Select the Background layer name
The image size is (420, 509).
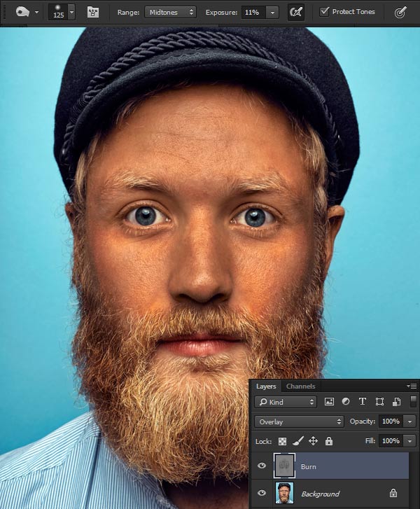point(320,494)
